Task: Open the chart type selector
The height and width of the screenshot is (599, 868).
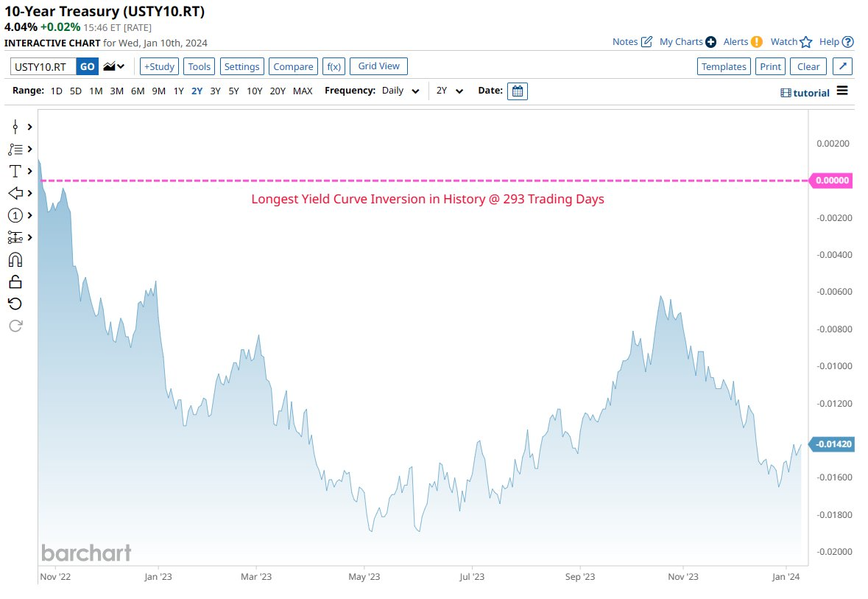Action: [x=114, y=66]
